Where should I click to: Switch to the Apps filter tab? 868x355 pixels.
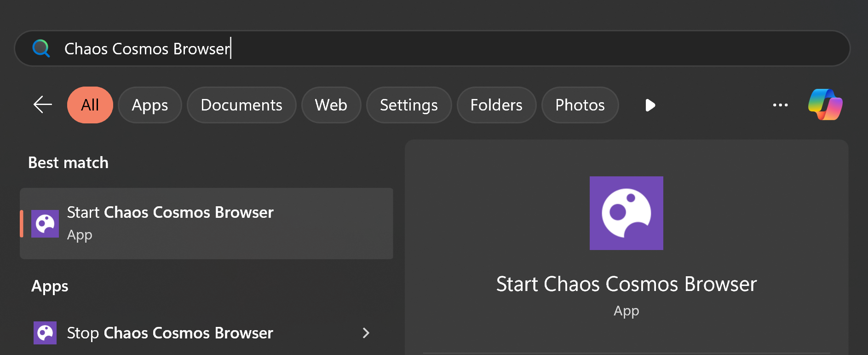pos(150,105)
